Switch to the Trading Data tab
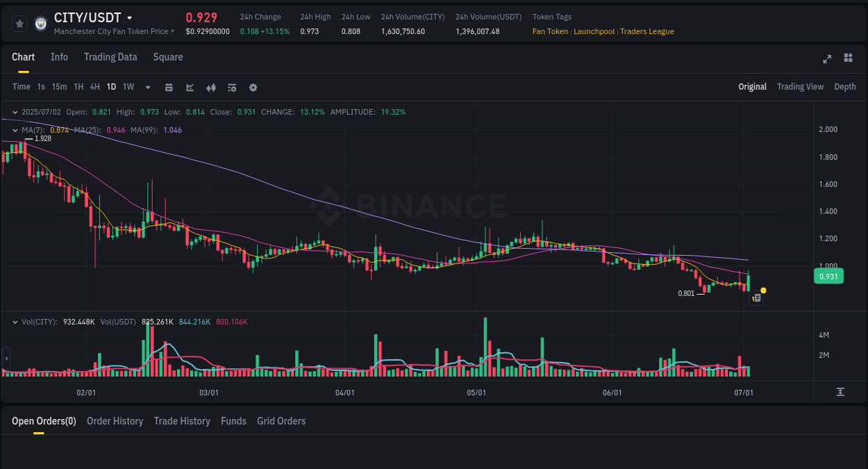 tap(110, 57)
